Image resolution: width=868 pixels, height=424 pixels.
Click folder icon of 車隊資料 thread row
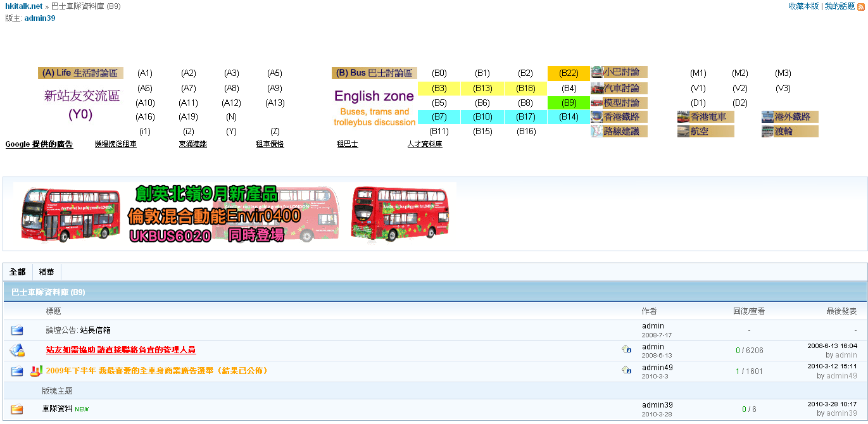pyautogui.click(x=17, y=409)
